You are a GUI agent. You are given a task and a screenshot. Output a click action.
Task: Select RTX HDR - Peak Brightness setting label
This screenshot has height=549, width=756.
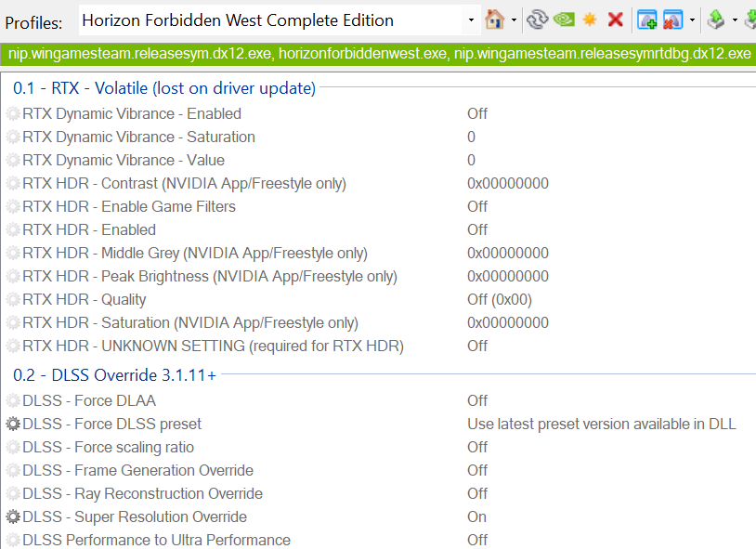pos(210,277)
